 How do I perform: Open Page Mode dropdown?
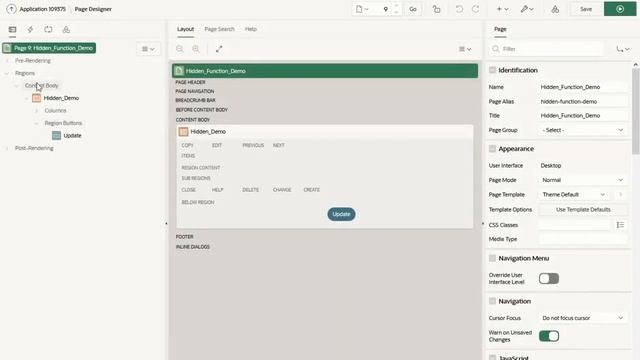point(583,180)
